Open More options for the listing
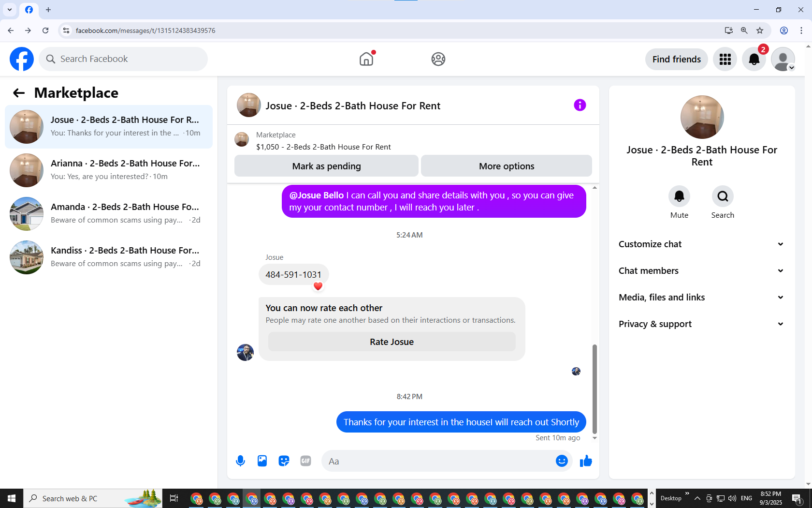812x508 pixels. click(x=507, y=166)
